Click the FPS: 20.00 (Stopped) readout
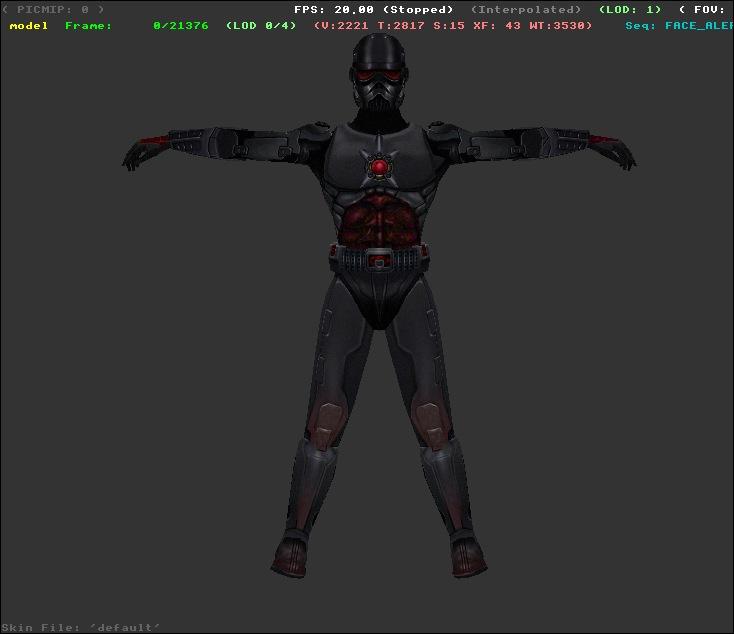 click(373, 10)
